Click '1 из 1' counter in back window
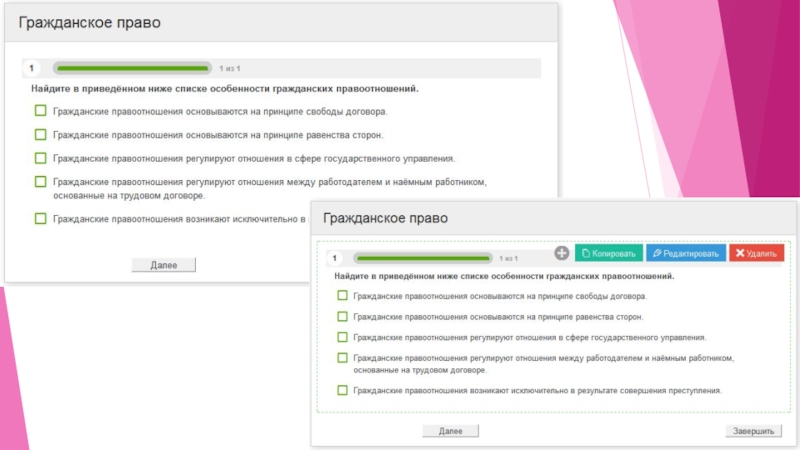 click(230, 68)
